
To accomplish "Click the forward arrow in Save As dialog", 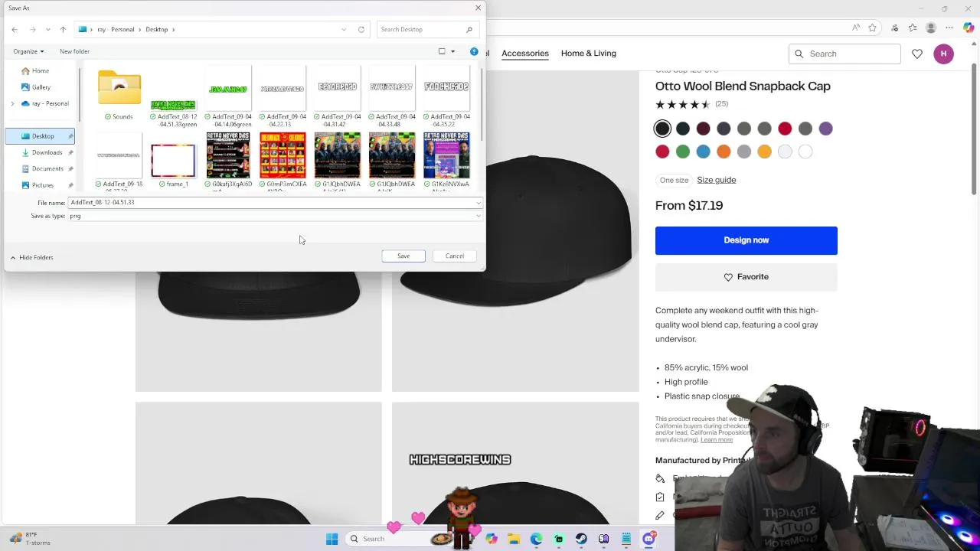I will click(32, 29).
